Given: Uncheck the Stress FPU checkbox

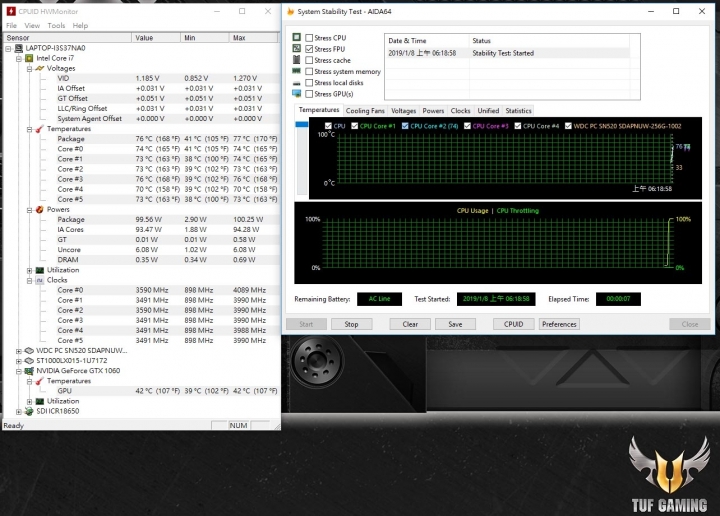Looking at the screenshot, I should (309, 49).
